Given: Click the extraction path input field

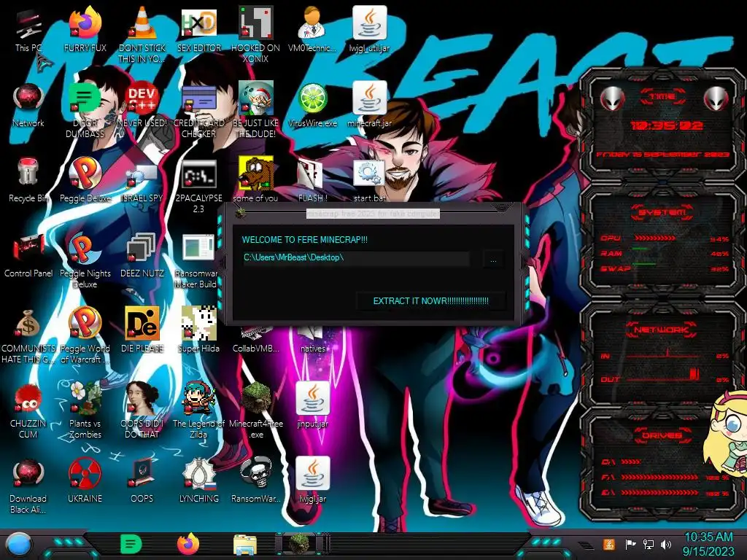Looking at the screenshot, I should click(x=356, y=257).
